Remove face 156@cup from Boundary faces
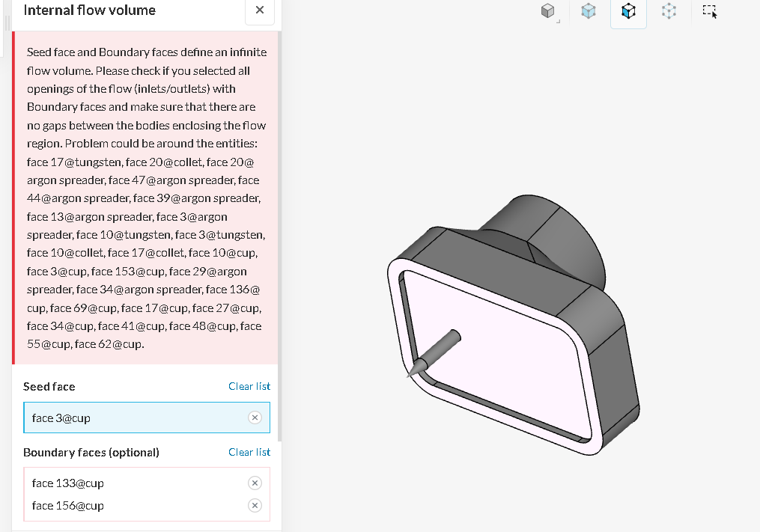Screen dimensions: 760x532 point(255,505)
